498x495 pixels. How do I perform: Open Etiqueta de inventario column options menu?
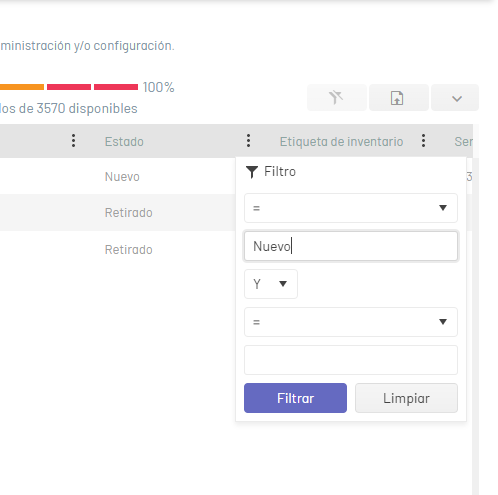point(423,141)
